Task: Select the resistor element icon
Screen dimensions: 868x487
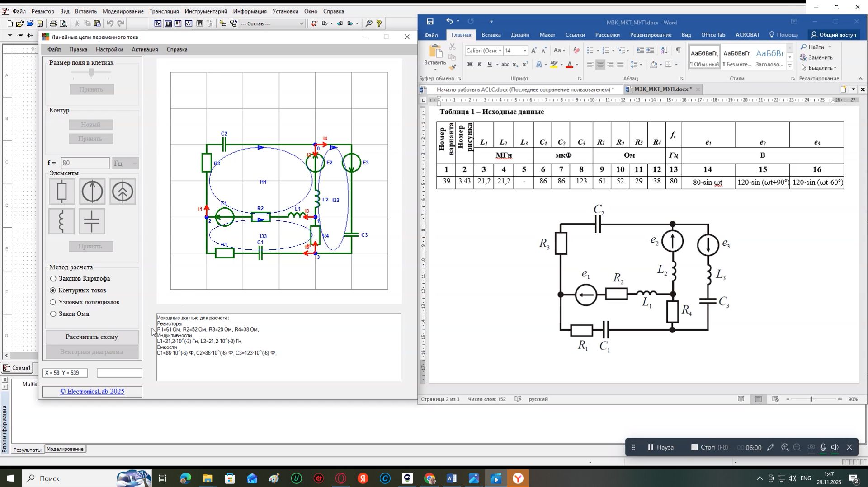Action: pyautogui.click(x=61, y=191)
